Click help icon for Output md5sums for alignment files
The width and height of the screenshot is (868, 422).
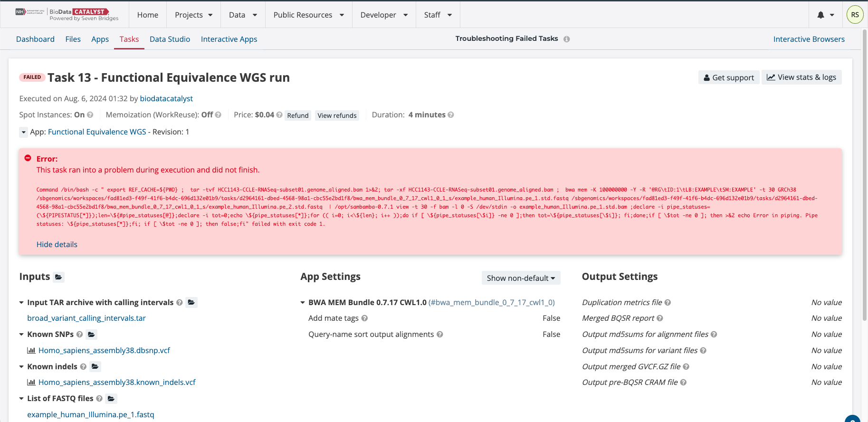point(714,334)
